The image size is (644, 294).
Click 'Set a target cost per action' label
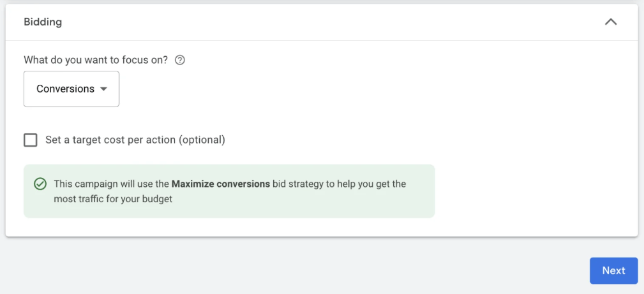pyautogui.click(x=111, y=140)
